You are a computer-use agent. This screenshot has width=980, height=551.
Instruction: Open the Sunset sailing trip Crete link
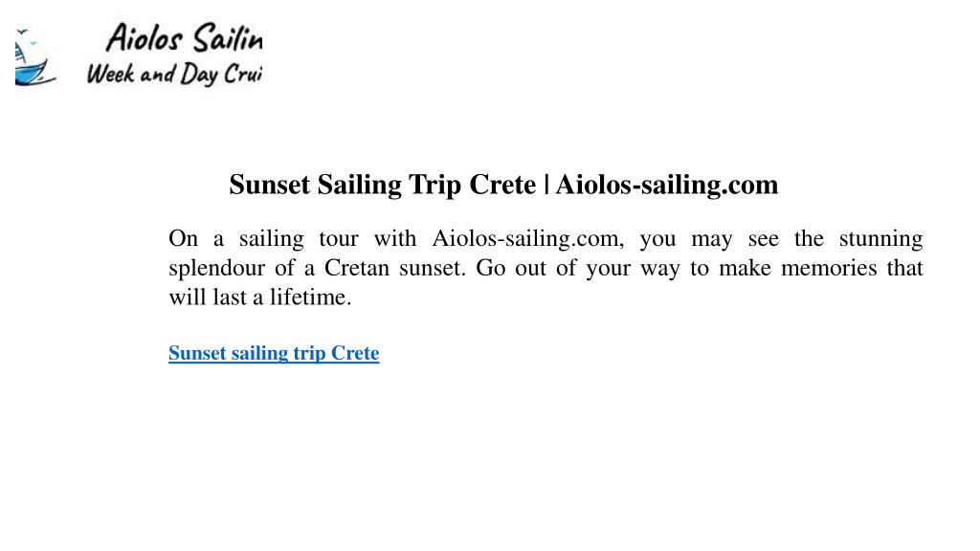point(274,353)
